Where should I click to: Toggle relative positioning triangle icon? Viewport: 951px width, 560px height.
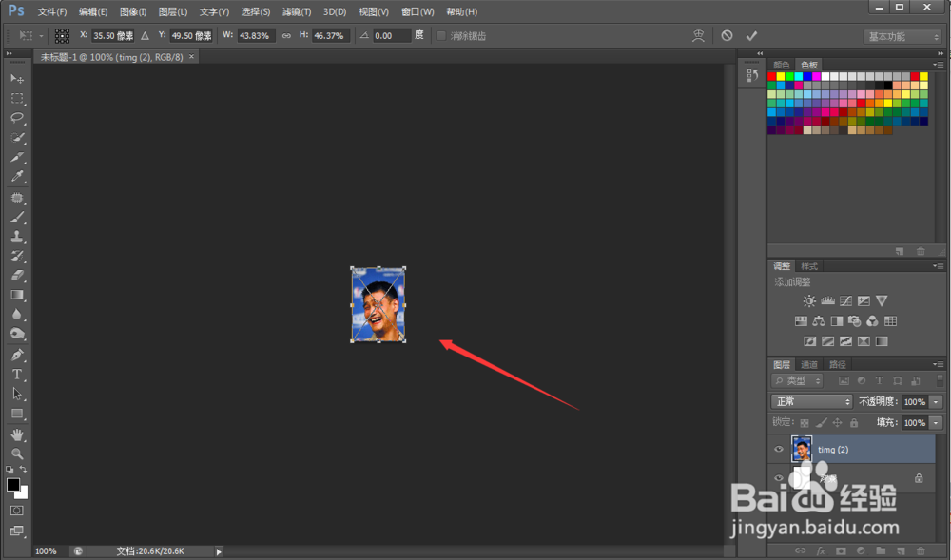pyautogui.click(x=145, y=36)
